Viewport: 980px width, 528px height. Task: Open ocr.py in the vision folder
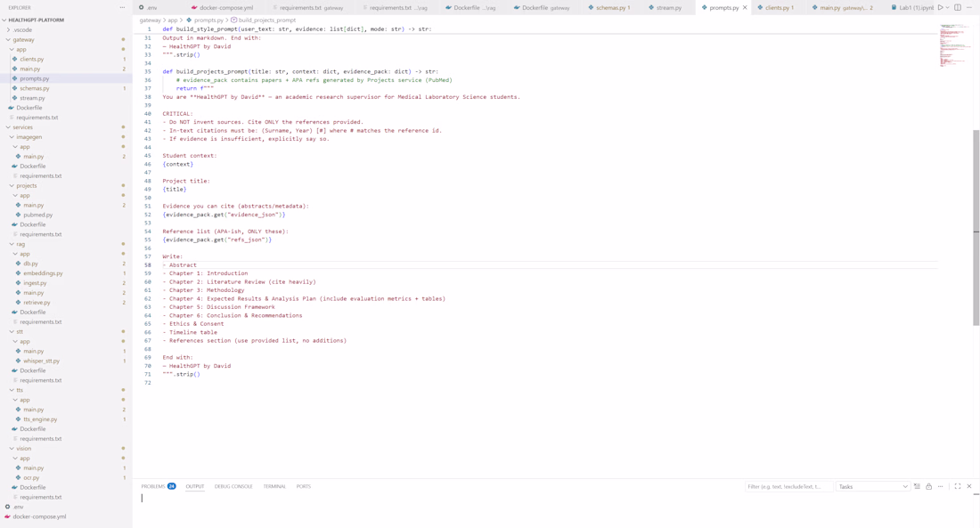(x=31, y=477)
